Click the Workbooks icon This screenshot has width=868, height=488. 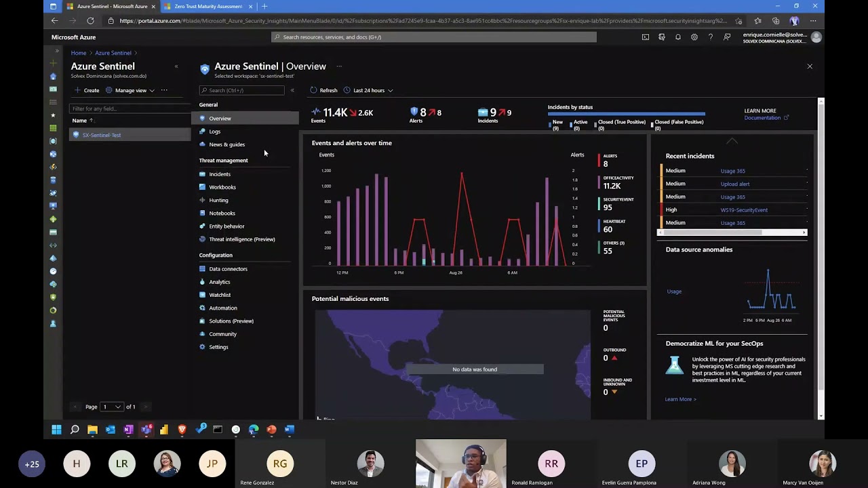(x=202, y=187)
